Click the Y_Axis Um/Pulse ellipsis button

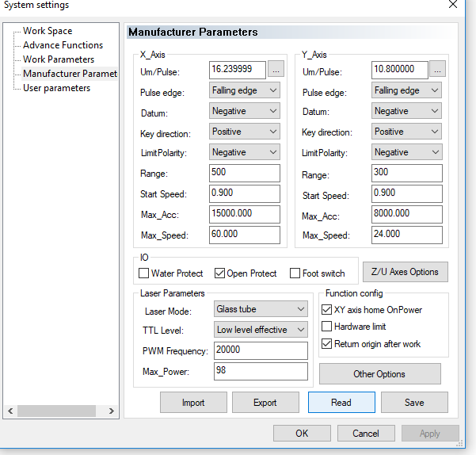tap(438, 70)
